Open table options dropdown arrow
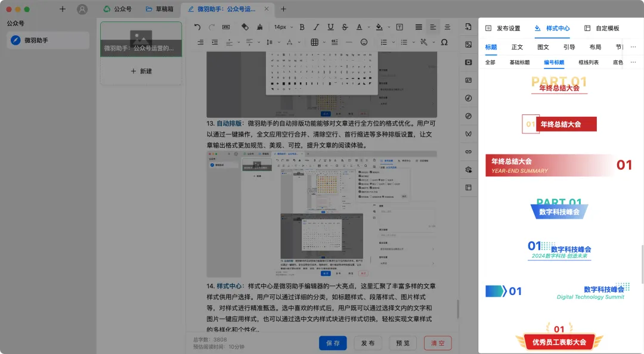Viewport: 644px width, 354px height. (x=324, y=42)
